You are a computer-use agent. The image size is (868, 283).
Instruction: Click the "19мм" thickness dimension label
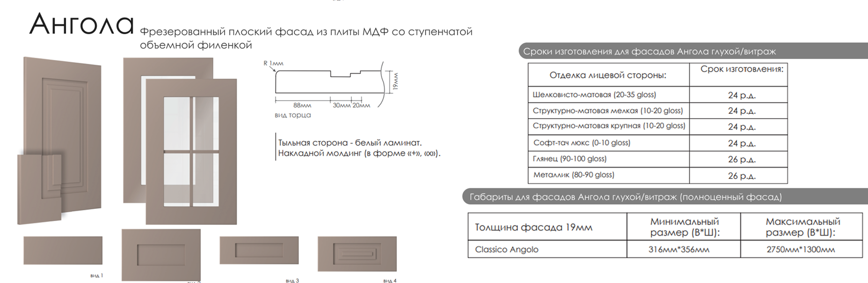click(395, 81)
